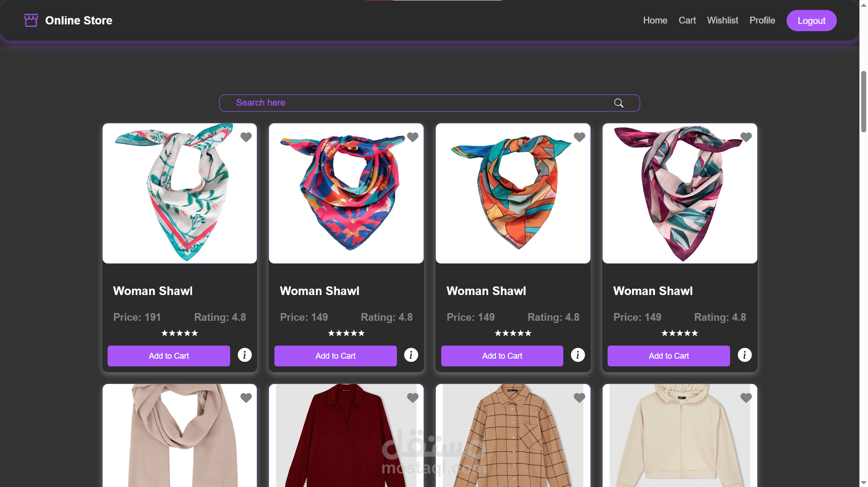
Task: Open the dark red shirt image
Action: tap(346, 435)
